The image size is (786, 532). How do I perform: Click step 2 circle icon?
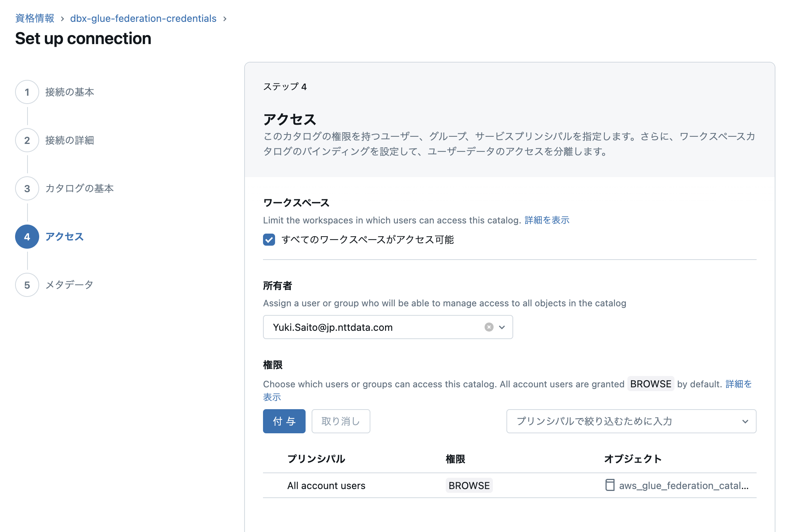(27, 140)
